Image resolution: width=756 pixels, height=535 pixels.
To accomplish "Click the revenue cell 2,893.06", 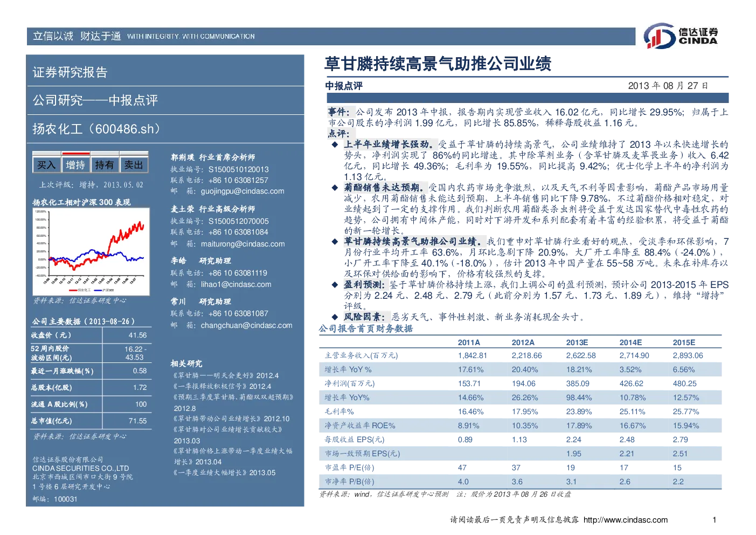I will click(x=688, y=355).
